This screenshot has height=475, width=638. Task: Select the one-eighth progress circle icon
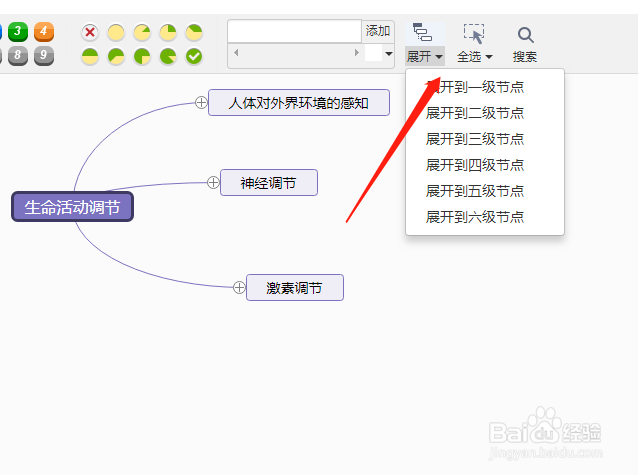[142, 32]
